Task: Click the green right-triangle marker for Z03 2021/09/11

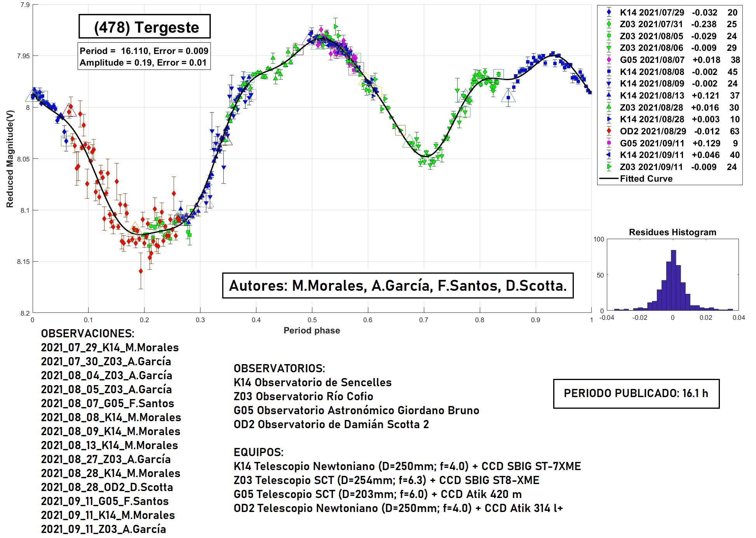Action: [609, 167]
